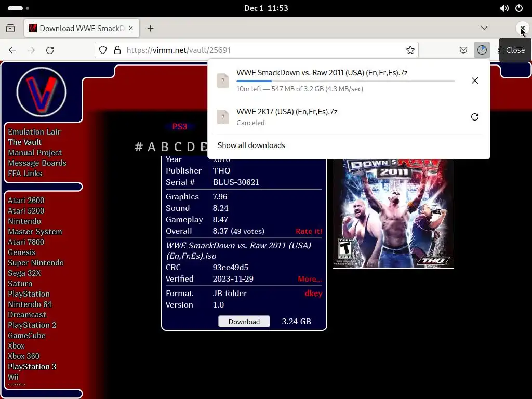
Task: Open the clock and calendar menu
Action: point(266,8)
